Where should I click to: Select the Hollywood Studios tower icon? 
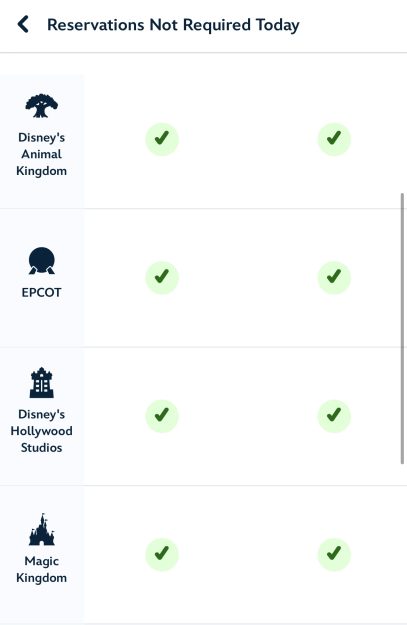tap(41, 383)
